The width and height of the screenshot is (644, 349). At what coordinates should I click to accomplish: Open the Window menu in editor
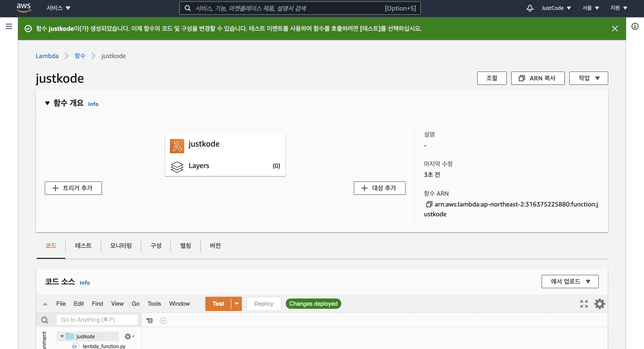180,304
